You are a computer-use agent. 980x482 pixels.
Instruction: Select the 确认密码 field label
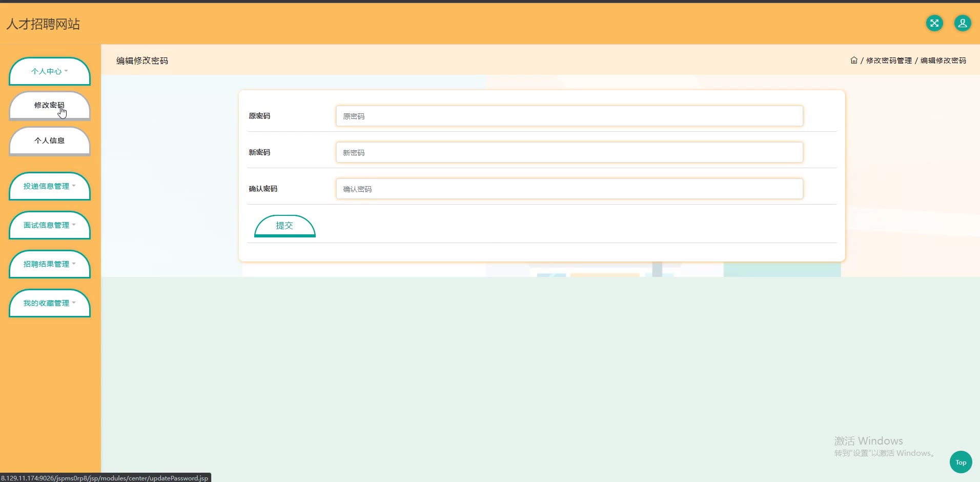coord(263,189)
